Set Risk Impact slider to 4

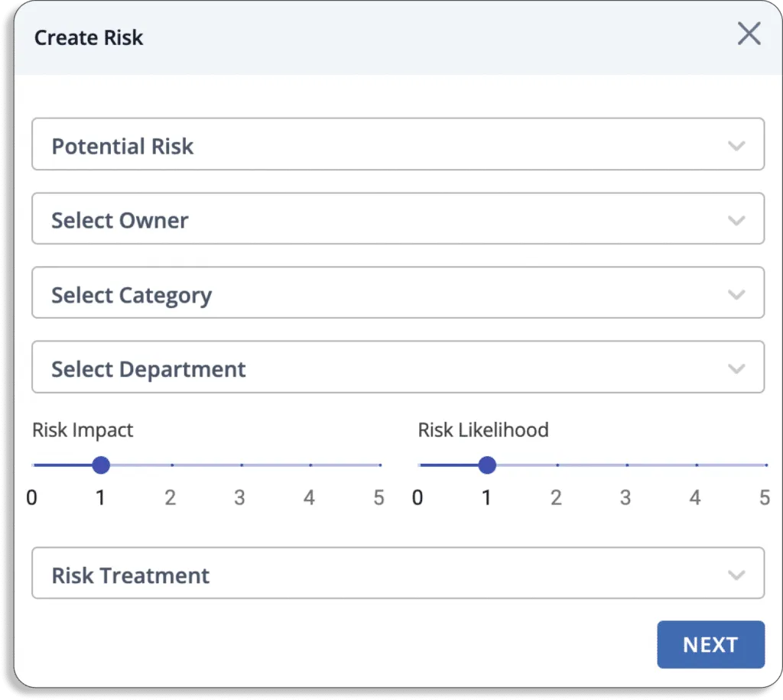[x=310, y=465]
